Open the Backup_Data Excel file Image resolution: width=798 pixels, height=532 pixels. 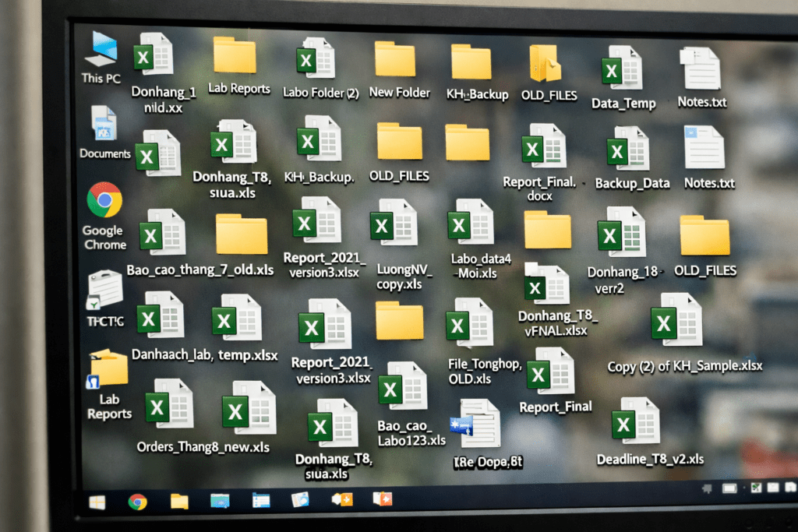[x=628, y=150]
